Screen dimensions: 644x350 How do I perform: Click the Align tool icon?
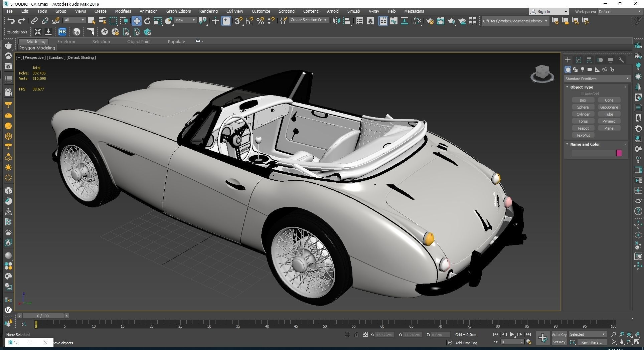(x=347, y=21)
